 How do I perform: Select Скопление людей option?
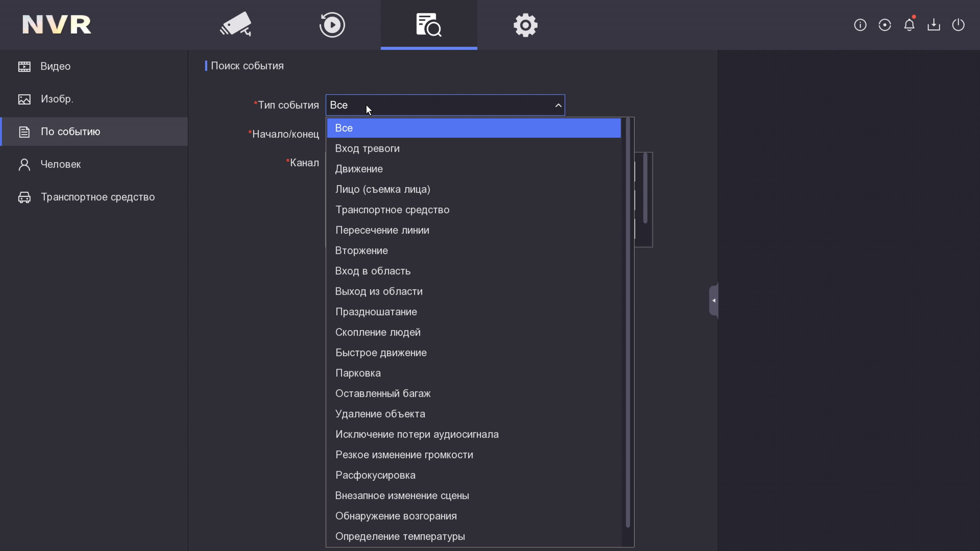click(x=474, y=332)
